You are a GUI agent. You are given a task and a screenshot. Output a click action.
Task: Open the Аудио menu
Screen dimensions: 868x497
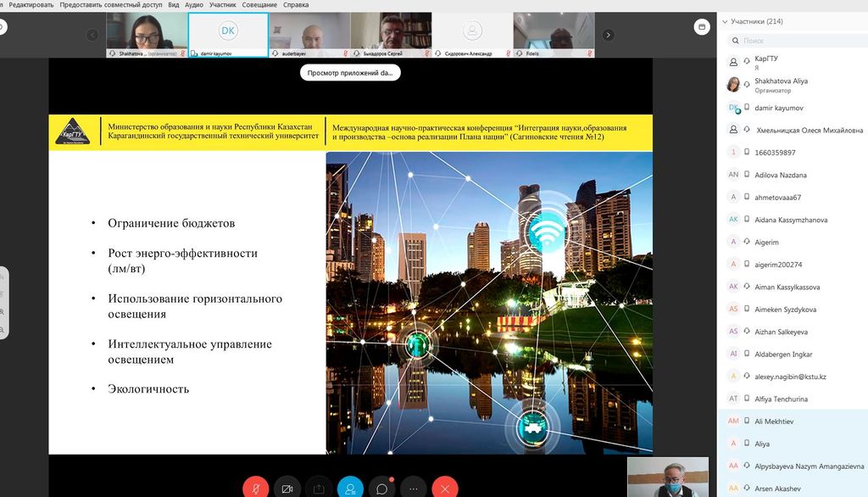click(x=194, y=4)
